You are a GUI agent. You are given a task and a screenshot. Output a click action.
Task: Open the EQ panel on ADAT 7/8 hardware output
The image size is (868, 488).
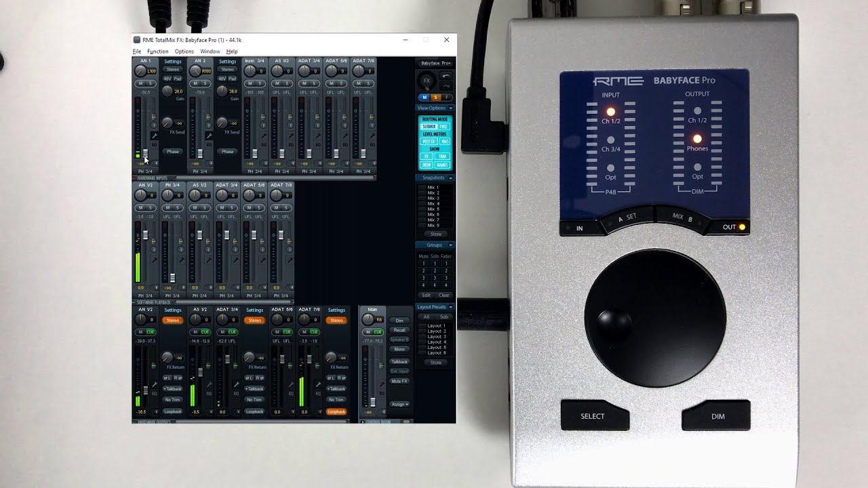click(318, 393)
